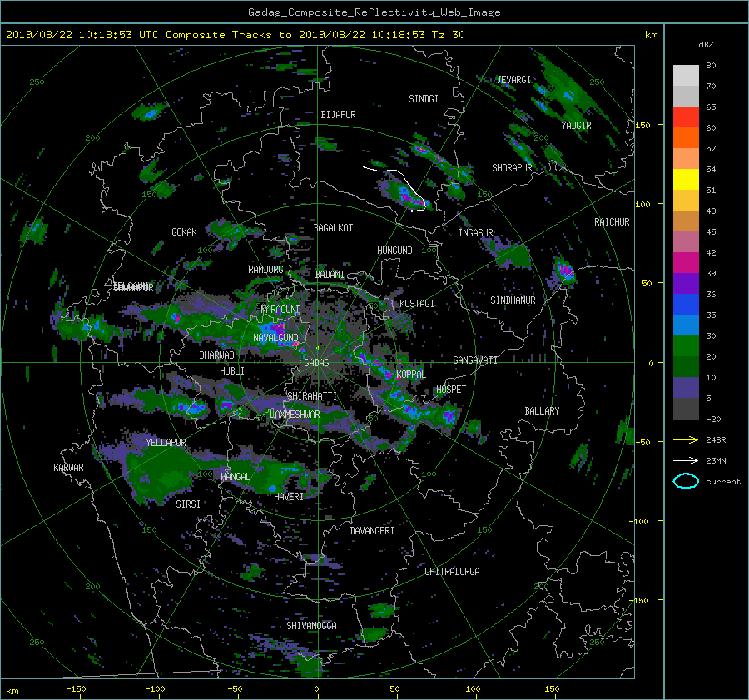Click the -150 tick on bottom km axis
The image size is (749, 700).
click(x=76, y=689)
